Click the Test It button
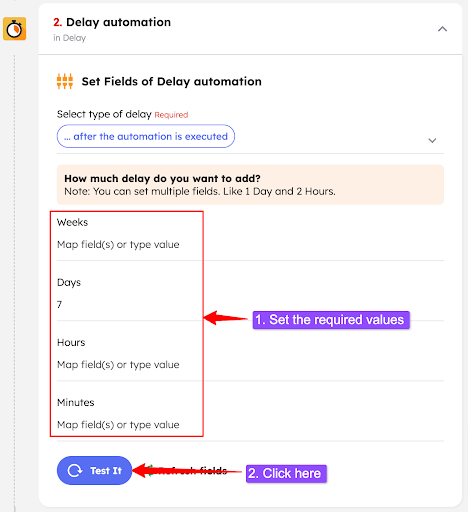Screen dimensions: 468x512 (x=94, y=470)
